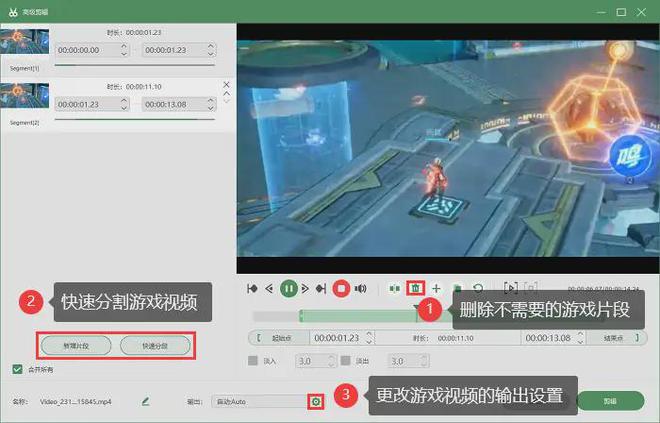Toggle the merge all checkbox

coord(18,370)
